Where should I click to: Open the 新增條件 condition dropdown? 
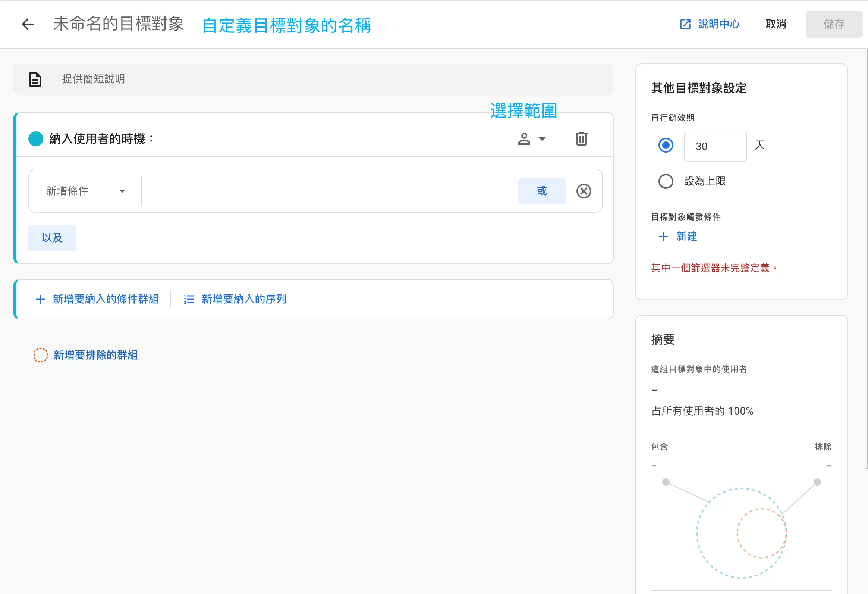coord(85,191)
